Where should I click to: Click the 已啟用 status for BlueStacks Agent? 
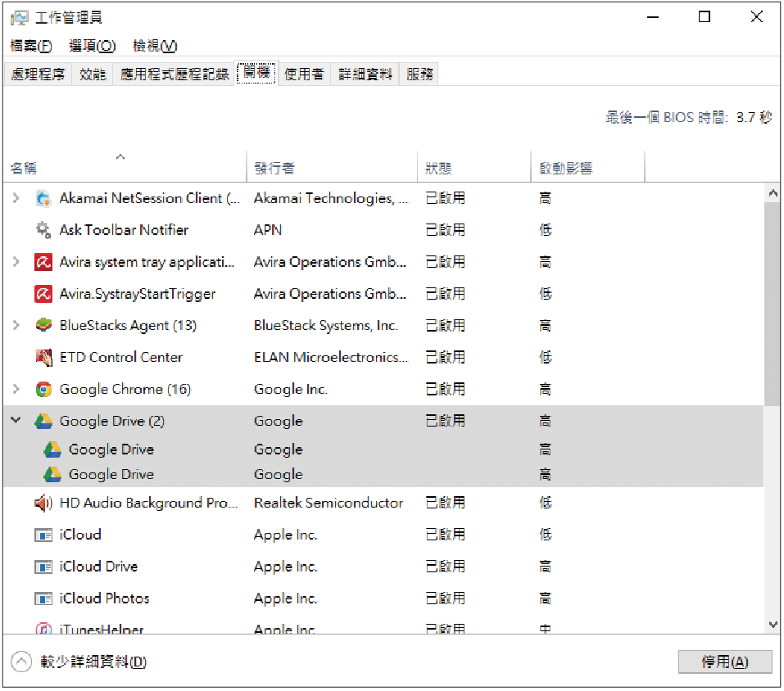(445, 326)
